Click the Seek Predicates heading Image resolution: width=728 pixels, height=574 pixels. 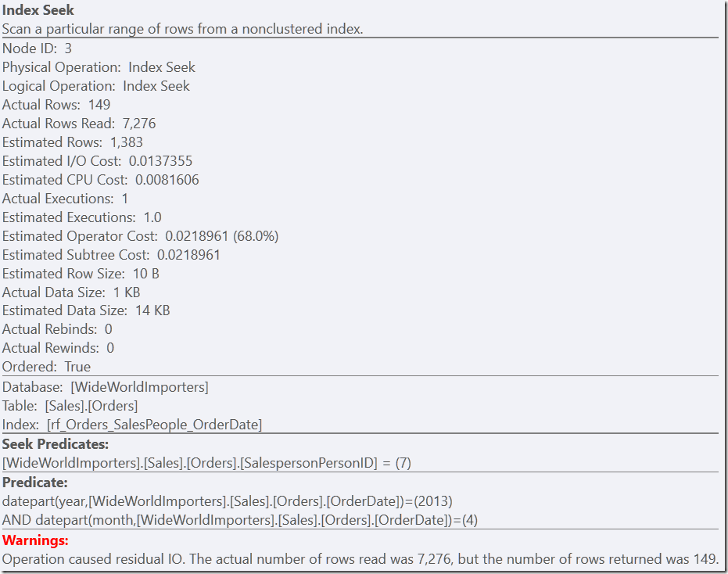pos(56,444)
